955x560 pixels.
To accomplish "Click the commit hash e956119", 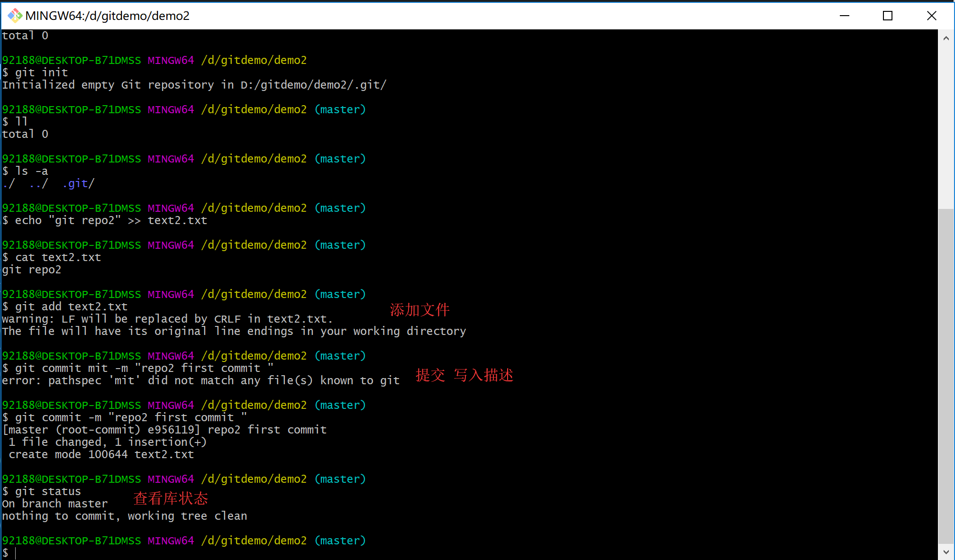I will 171,430.
